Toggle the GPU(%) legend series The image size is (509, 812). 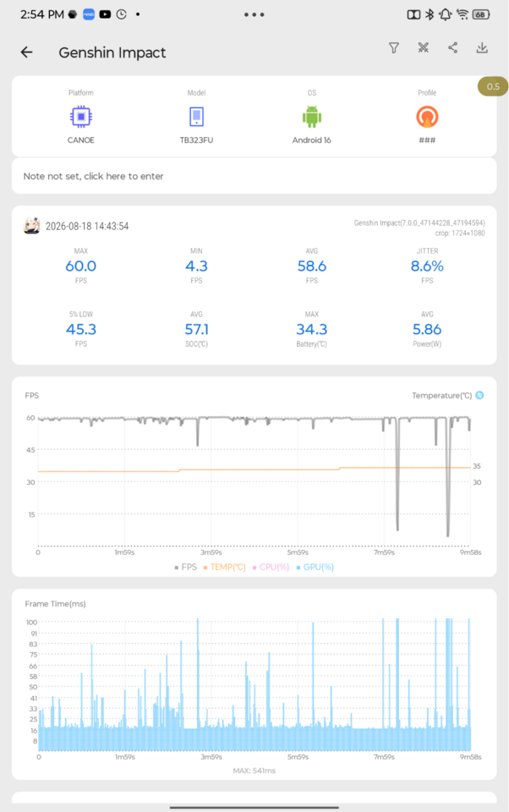click(x=315, y=567)
